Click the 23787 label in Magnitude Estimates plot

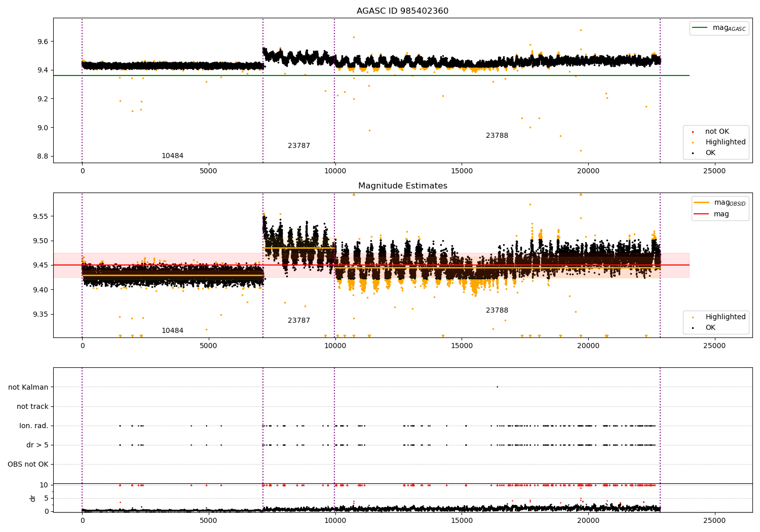pyautogui.click(x=299, y=321)
